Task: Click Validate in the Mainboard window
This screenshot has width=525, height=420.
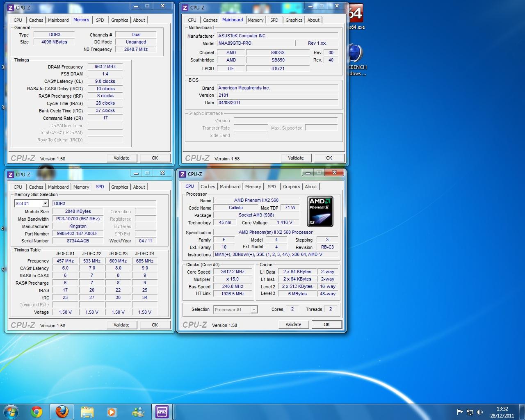Action: click(x=296, y=158)
